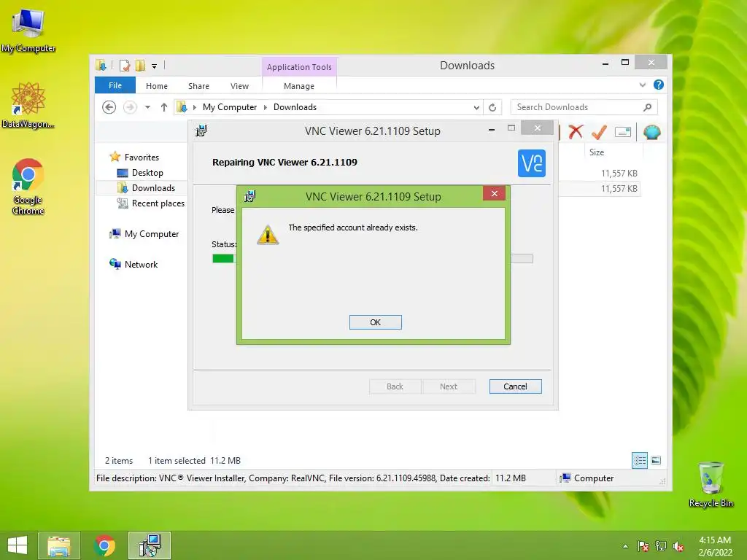Click Downloads in address breadcrumb

(295, 107)
